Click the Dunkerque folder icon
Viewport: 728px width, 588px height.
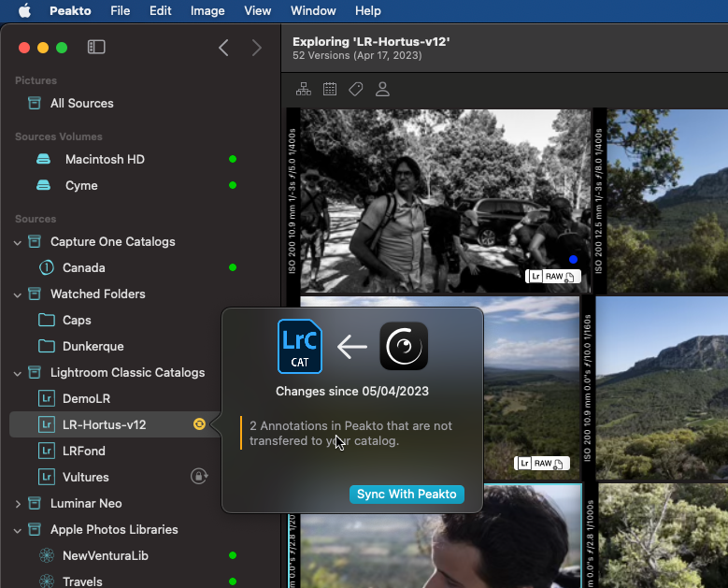[47, 346]
